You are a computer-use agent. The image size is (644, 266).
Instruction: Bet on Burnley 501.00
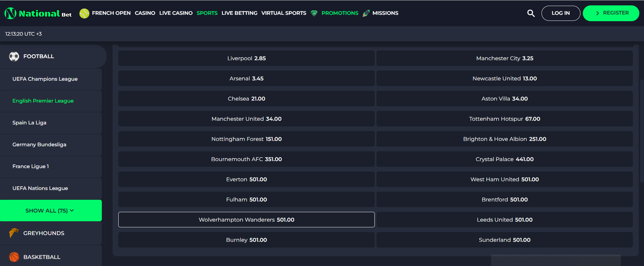point(246,240)
